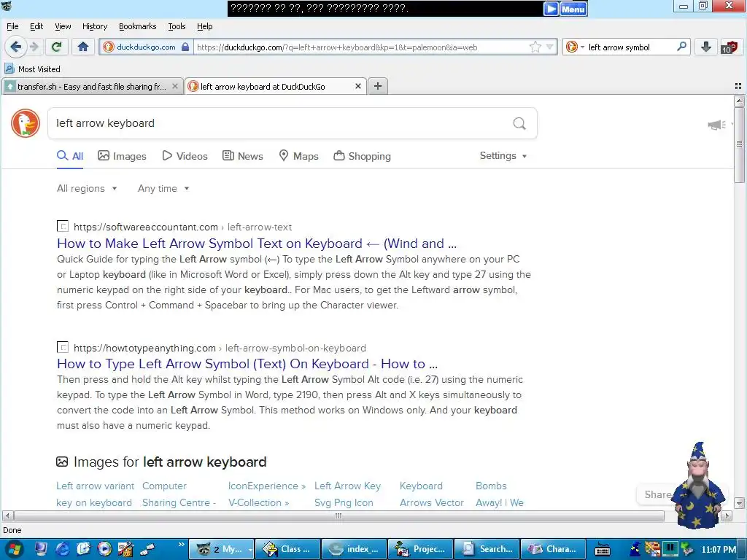Open Left Arrow Key Svg Png Icon image link
This screenshot has height=560, width=747.
(347, 494)
